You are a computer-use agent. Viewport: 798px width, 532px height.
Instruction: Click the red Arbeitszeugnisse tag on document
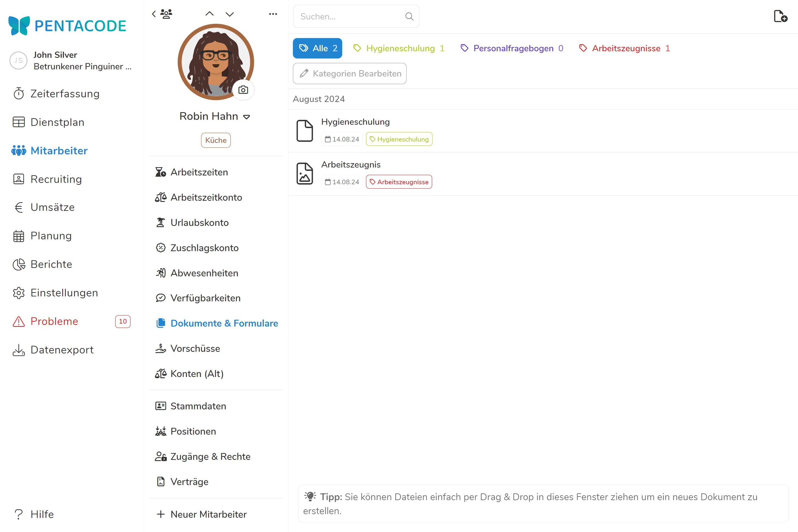[399, 182]
